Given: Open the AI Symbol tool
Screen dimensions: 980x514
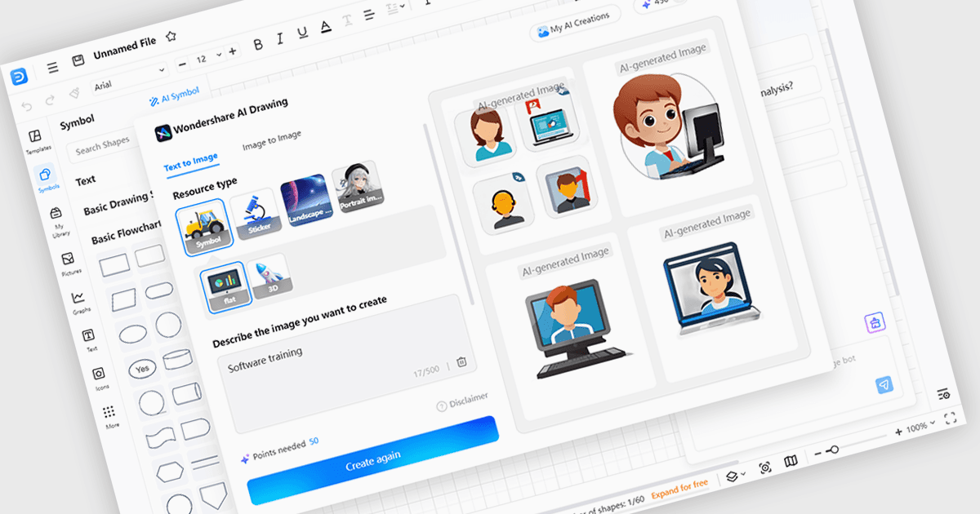Looking at the screenshot, I should (x=174, y=96).
